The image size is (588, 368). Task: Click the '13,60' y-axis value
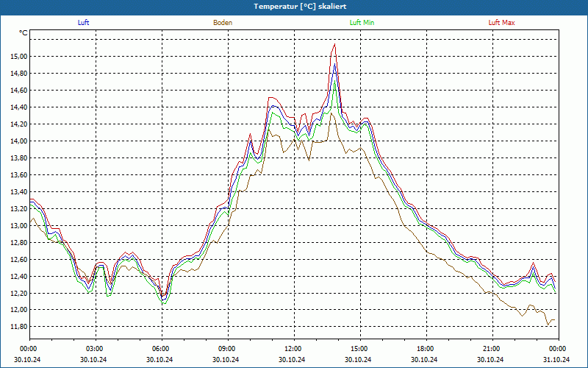pos(20,174)
